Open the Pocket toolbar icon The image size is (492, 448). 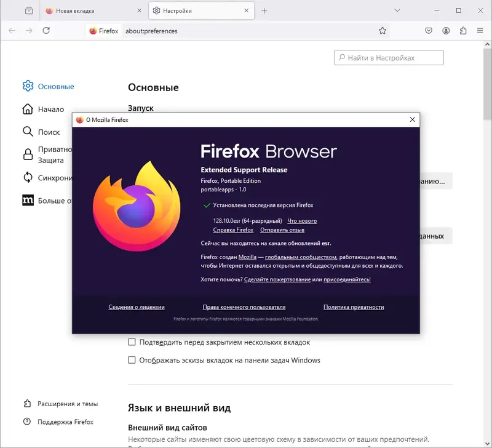[429, 30]
